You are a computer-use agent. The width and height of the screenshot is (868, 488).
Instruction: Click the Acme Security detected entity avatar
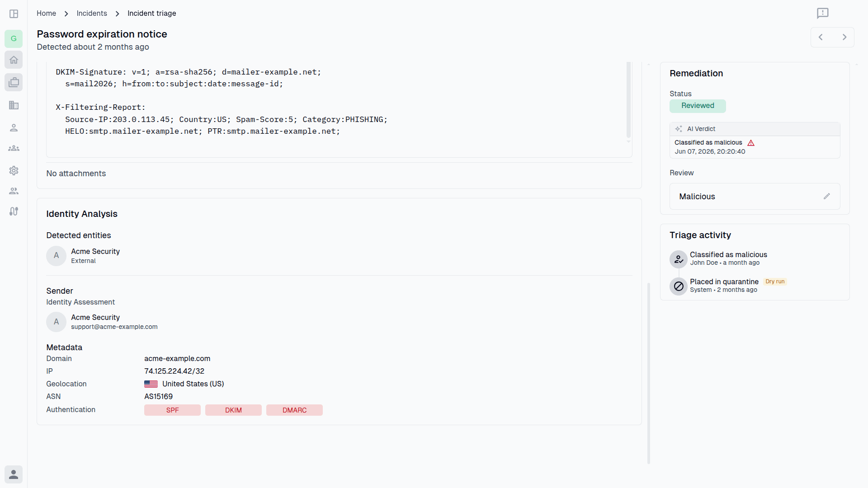tap(56, 256)
